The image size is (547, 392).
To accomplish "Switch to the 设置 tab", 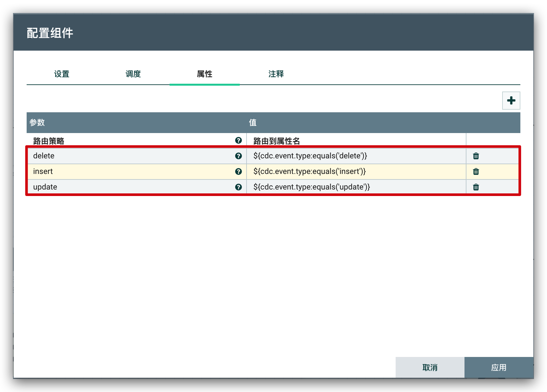I will [x=62, y=74].
